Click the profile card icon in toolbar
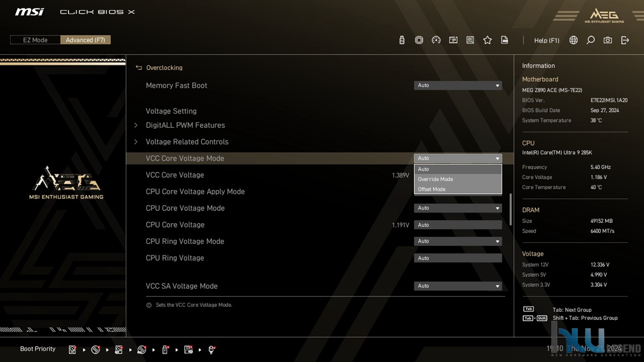 tap(453, 40)
